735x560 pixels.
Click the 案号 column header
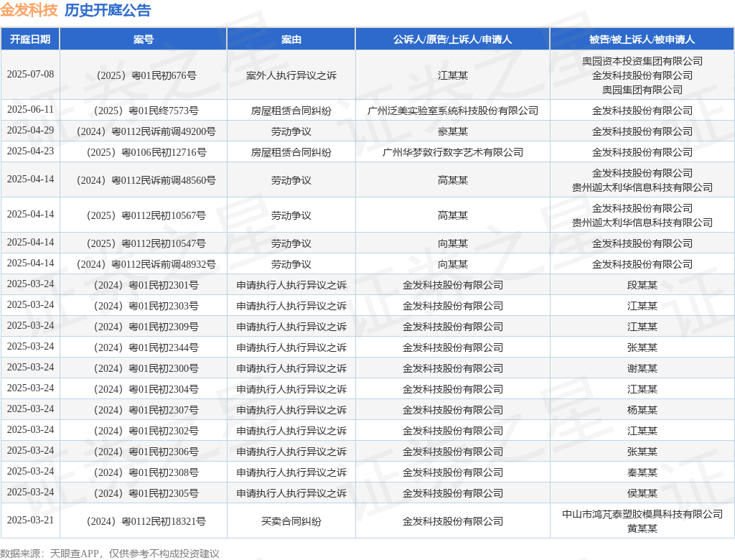144,39
